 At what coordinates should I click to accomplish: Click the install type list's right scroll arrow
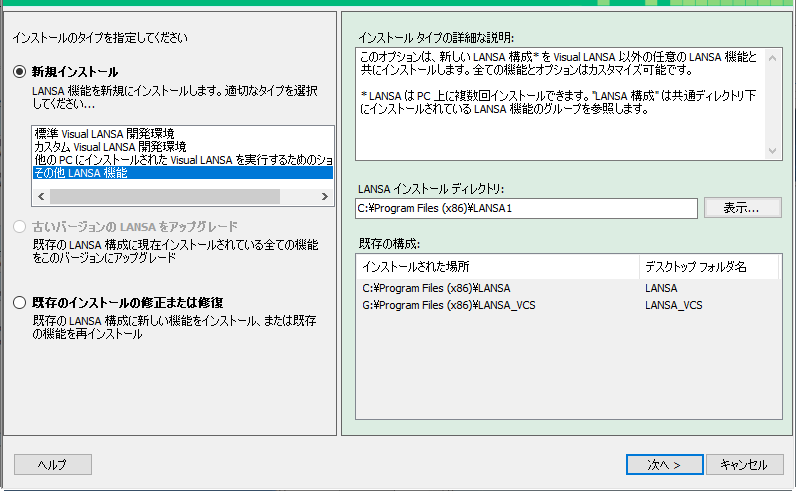coord(324,197)
